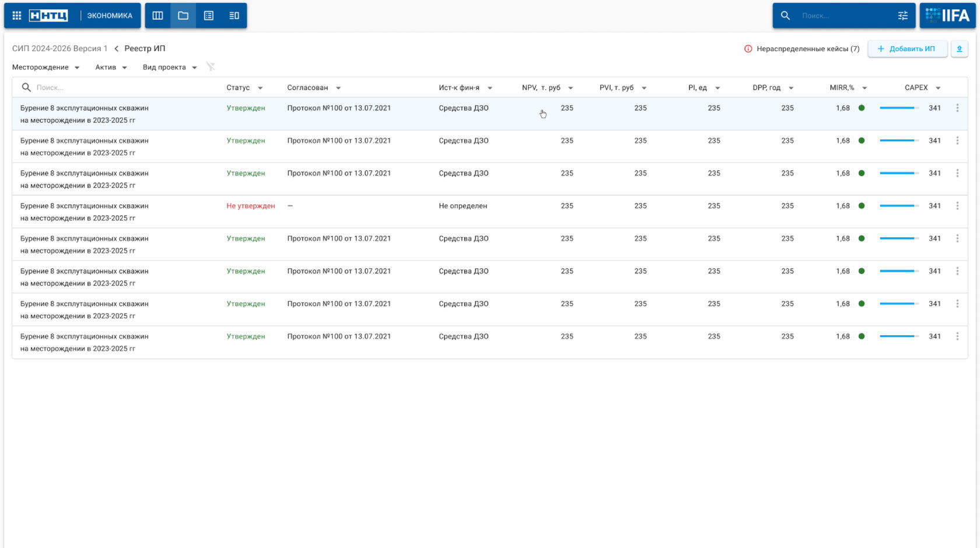Open the CAPEX column dropdown

(x=938, y=88)
